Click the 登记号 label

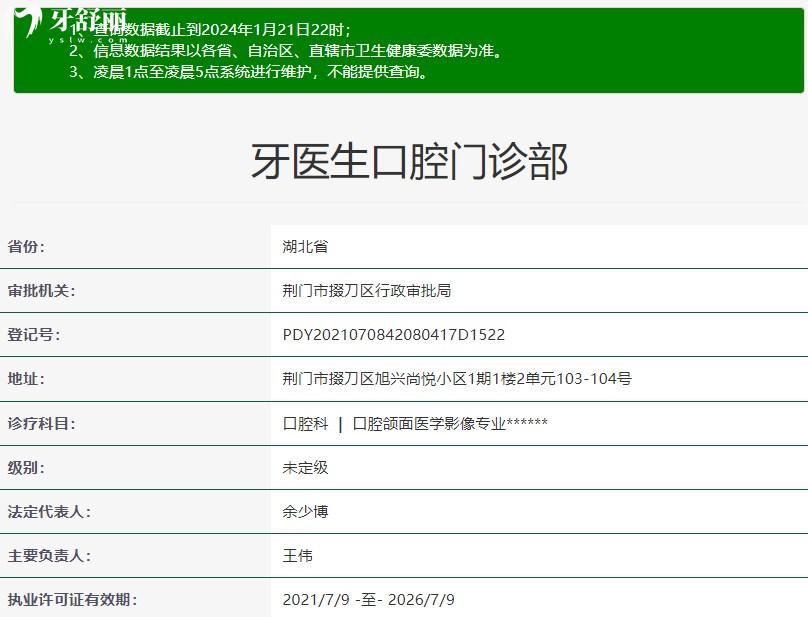click(33, 335)
